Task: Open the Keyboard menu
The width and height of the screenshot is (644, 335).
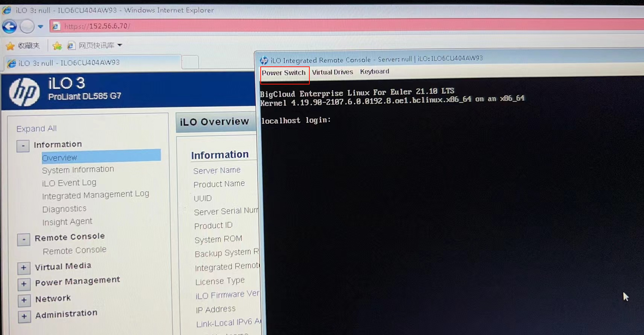Action: coord(374,71)
